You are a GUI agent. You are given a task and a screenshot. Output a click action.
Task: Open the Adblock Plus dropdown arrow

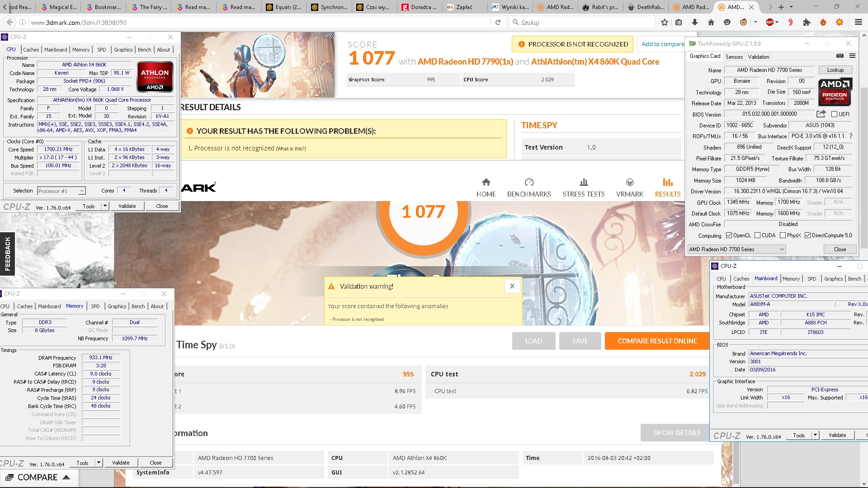click(777, 22)
